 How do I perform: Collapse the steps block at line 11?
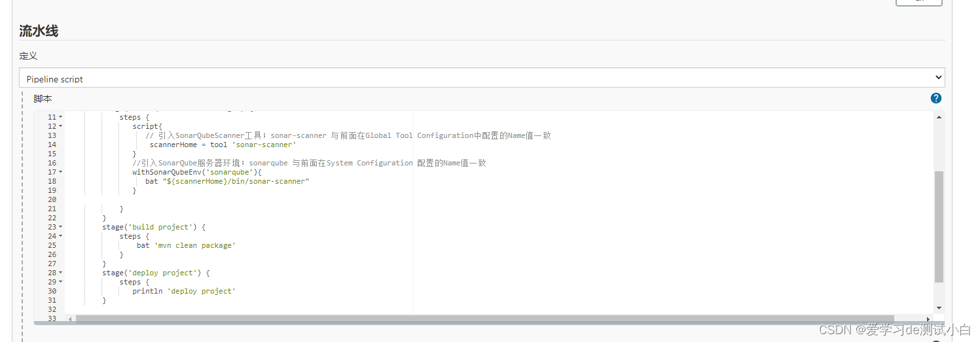[61, 117]
